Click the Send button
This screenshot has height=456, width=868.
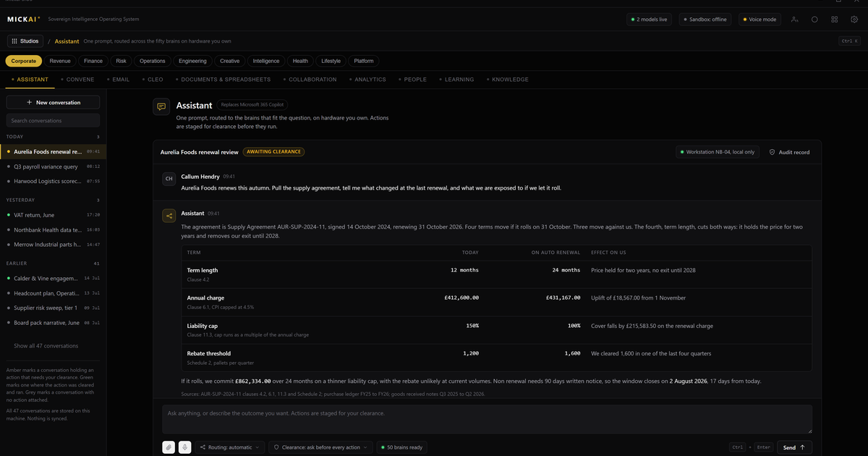pyautogui.click(x=794, y=447)
